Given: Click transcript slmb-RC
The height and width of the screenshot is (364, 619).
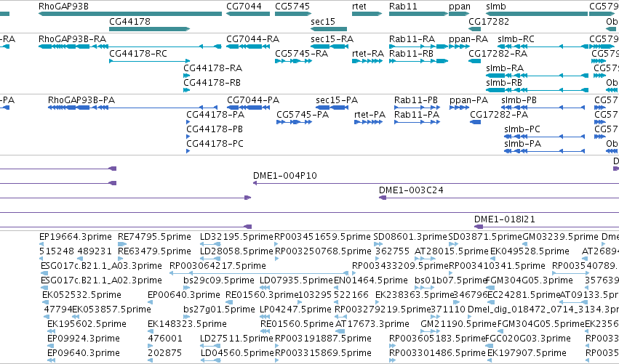Looking at the screenshot, I should (516, 39).
